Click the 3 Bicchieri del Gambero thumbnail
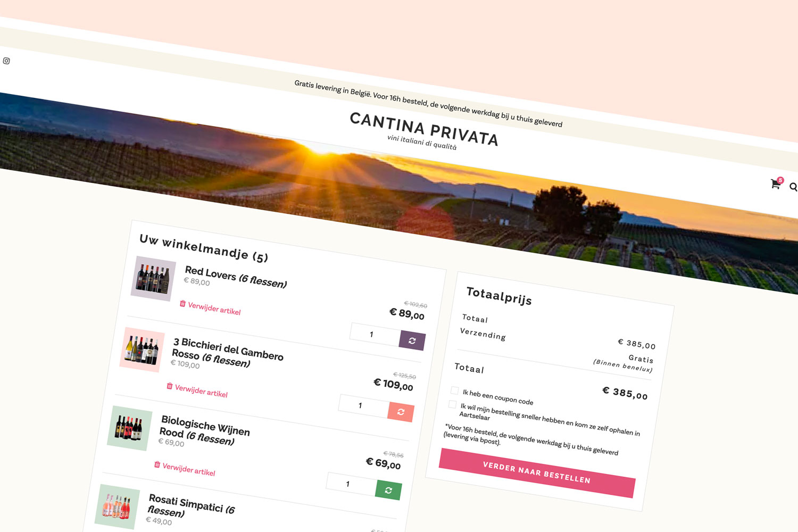 (x=142, y=349)
